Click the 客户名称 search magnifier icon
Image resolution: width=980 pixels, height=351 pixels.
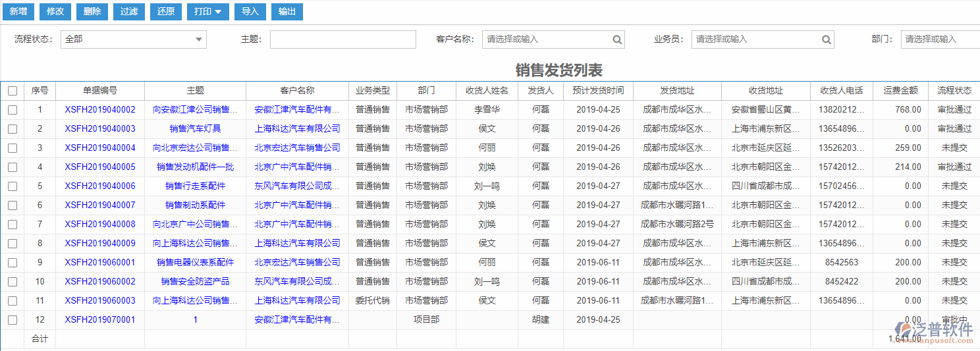coord(617,40)
